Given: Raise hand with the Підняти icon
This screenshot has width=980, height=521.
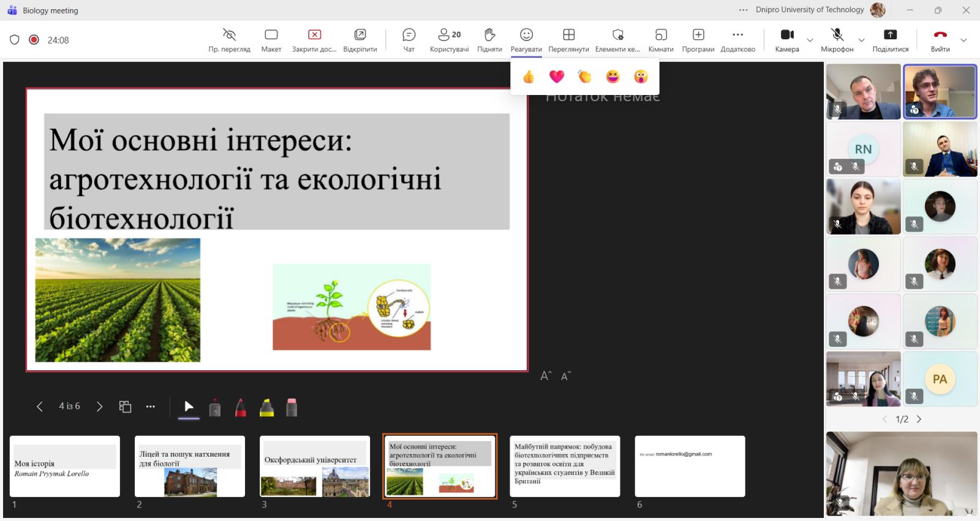Looking at the screenshot, I should pyautogui.click(x=489, y=40).
